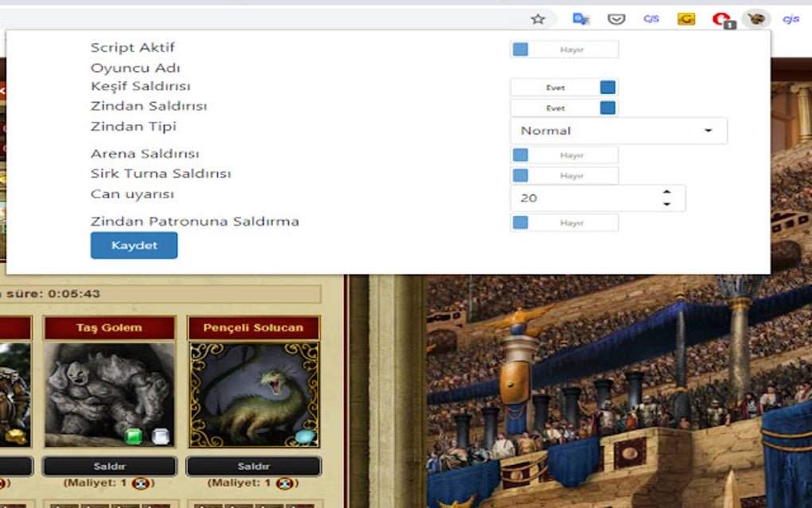Toggle Zindan Patronuna Saldırma switch
The image size is (812, 508).
564,223
